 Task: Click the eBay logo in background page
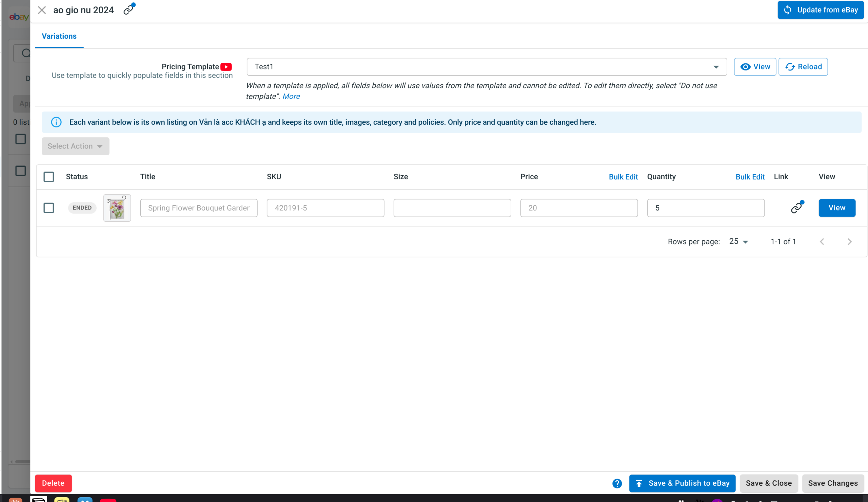[x=19, y=17]
